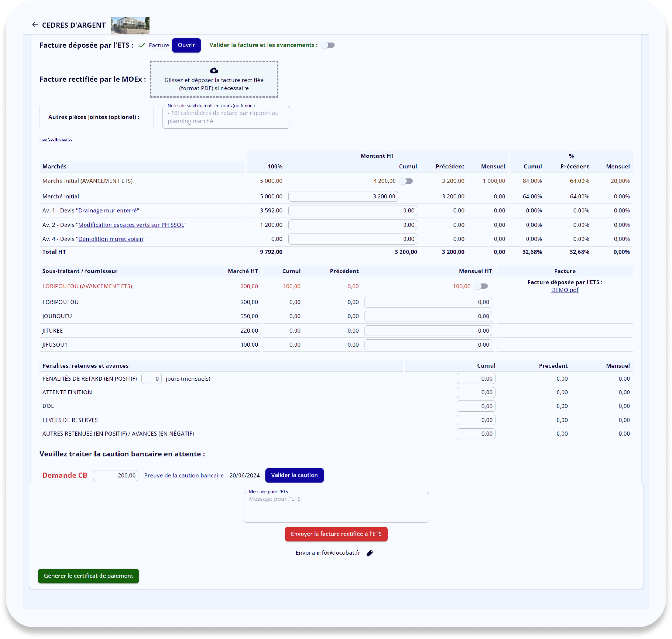
Task: Enable 'Valider la facture et les avancements' toggle
Action: pos(327,45)
